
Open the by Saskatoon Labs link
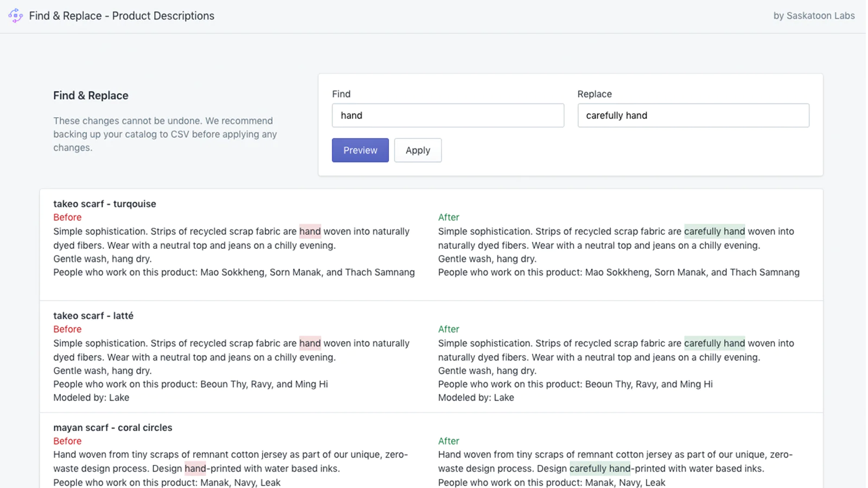click(813, 16)
